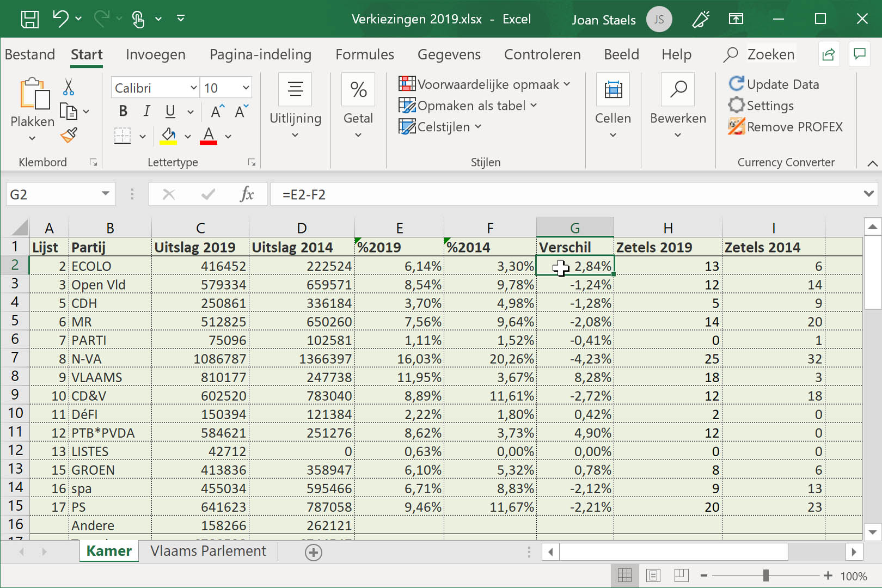Open the Gegevens tab
The height and width of the screenshot is (588, 882).
449,54
